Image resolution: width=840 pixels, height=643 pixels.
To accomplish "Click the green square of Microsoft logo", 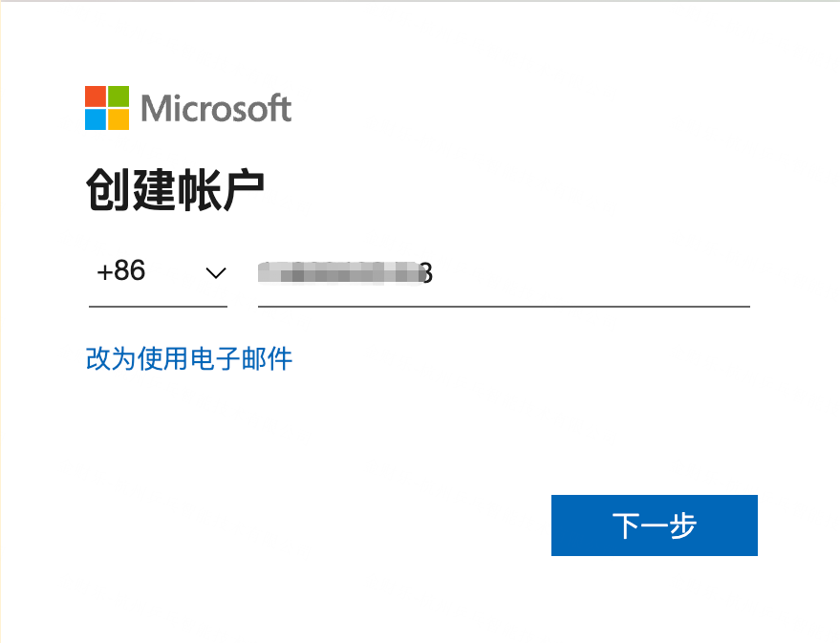I will [118, 96].
